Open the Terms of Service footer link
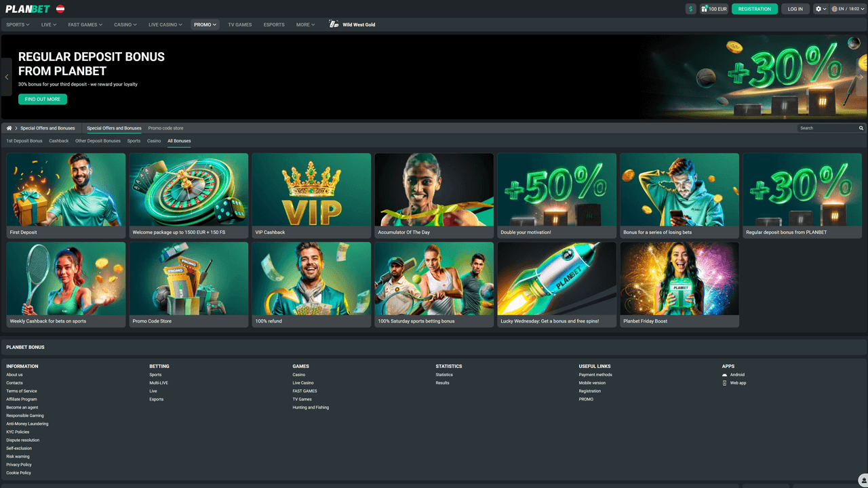 (x=22, y=391)
